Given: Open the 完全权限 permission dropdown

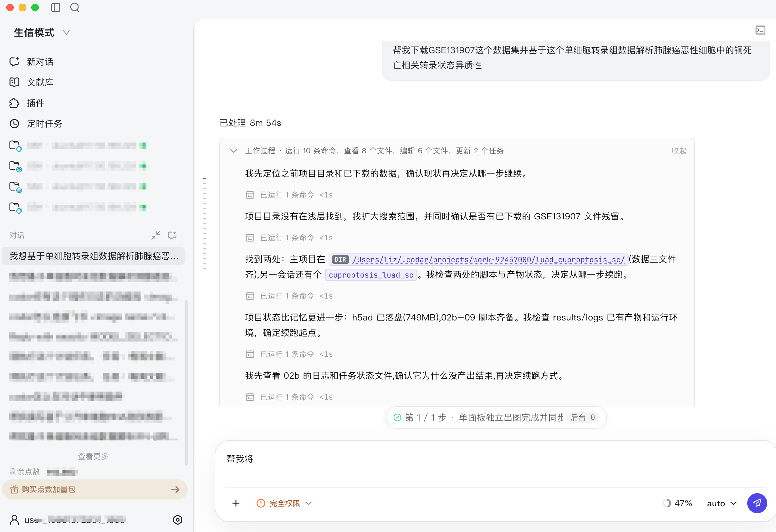Looking at the screenshot, I should [x=284, y=503].
